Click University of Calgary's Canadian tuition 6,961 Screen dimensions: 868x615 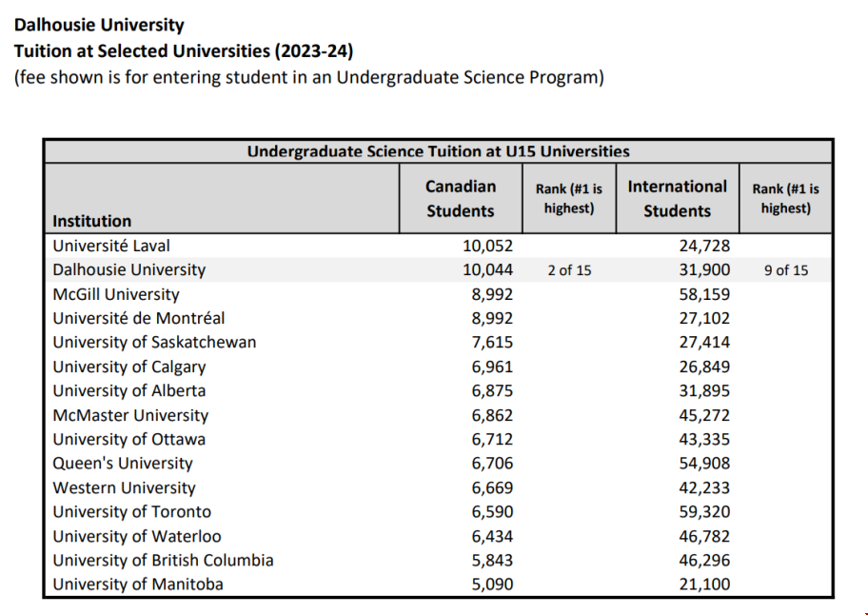pyautogui.click(x=492, y=367)
